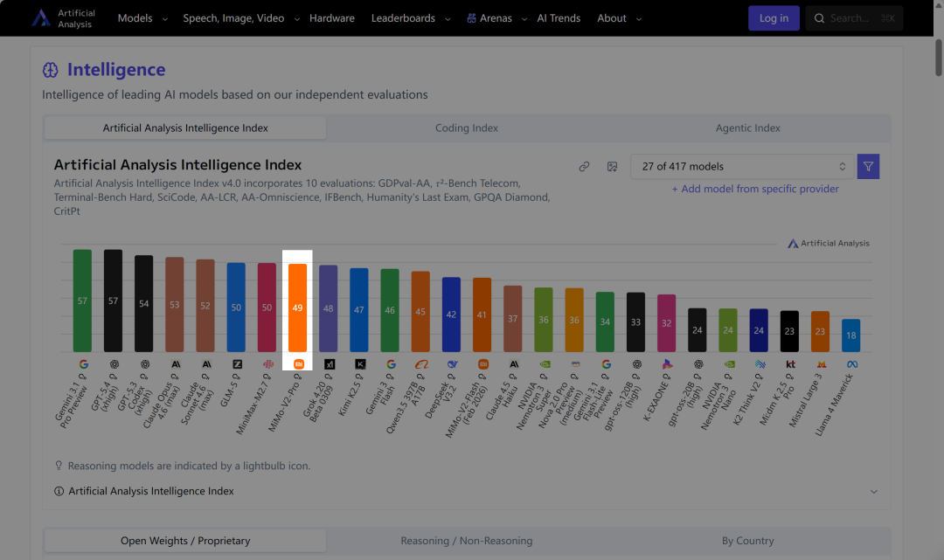Open the model filter funnel button

point(868,166)
